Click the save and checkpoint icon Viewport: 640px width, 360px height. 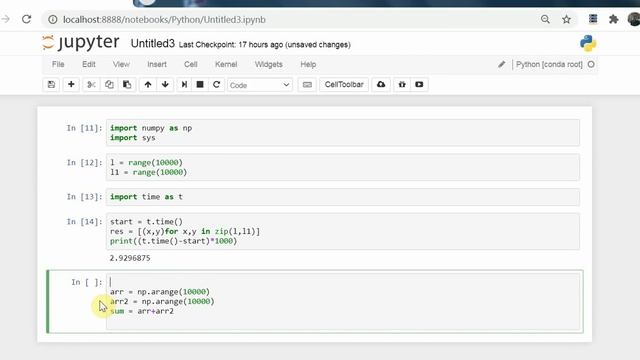[51, 84]
